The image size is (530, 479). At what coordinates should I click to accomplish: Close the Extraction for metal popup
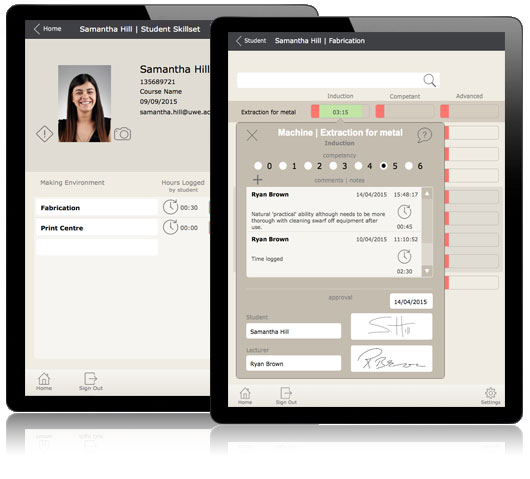[252, 136]
